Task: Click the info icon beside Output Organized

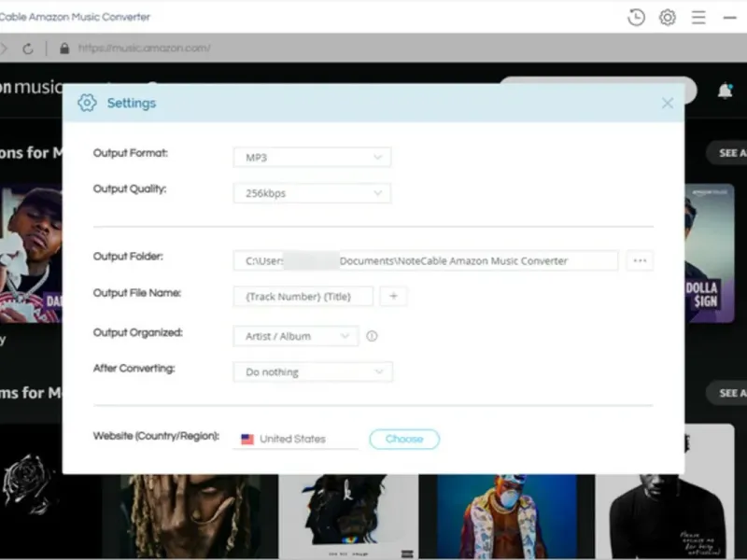Action: [372, 336]
